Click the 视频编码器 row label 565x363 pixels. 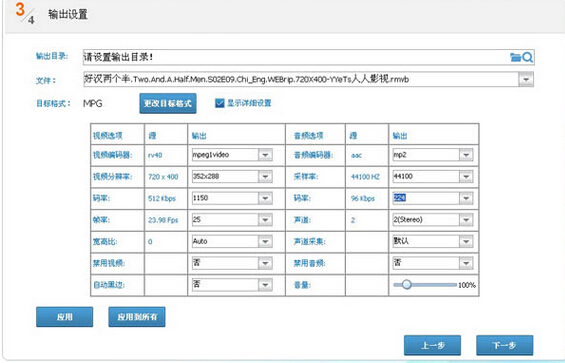click(112, 155)
